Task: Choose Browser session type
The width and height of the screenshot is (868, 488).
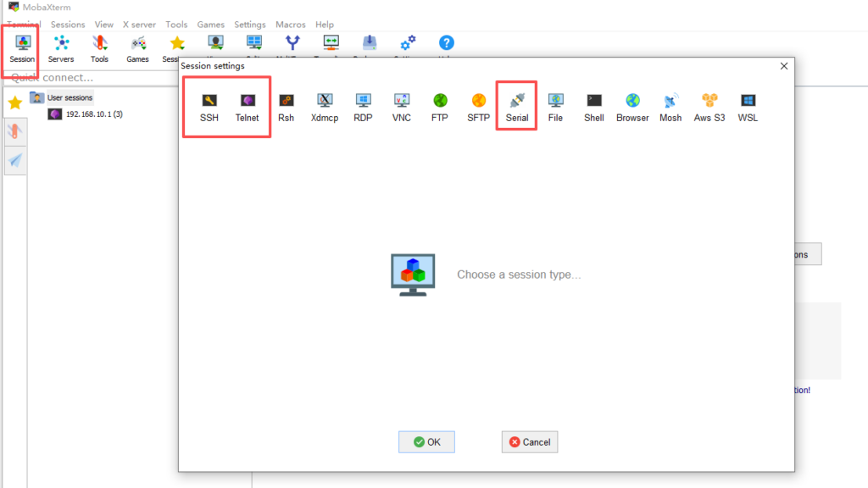Action: (x=632, y=108)
